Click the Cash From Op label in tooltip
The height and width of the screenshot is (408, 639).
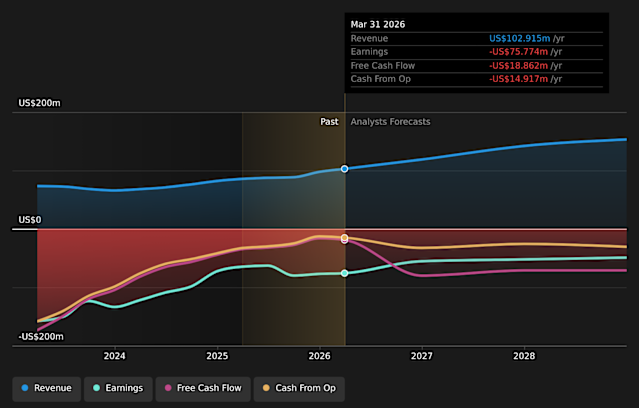(381, 79)
